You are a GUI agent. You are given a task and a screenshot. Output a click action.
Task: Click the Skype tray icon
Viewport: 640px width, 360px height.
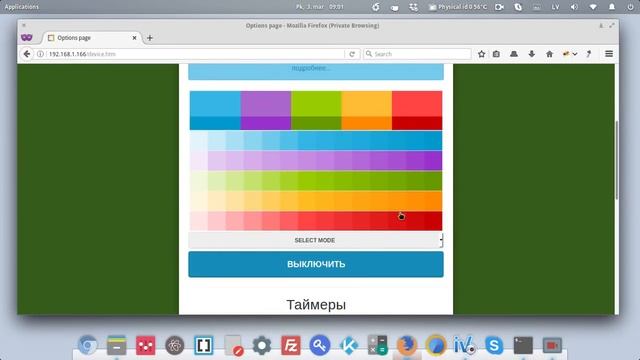(518, 7)
